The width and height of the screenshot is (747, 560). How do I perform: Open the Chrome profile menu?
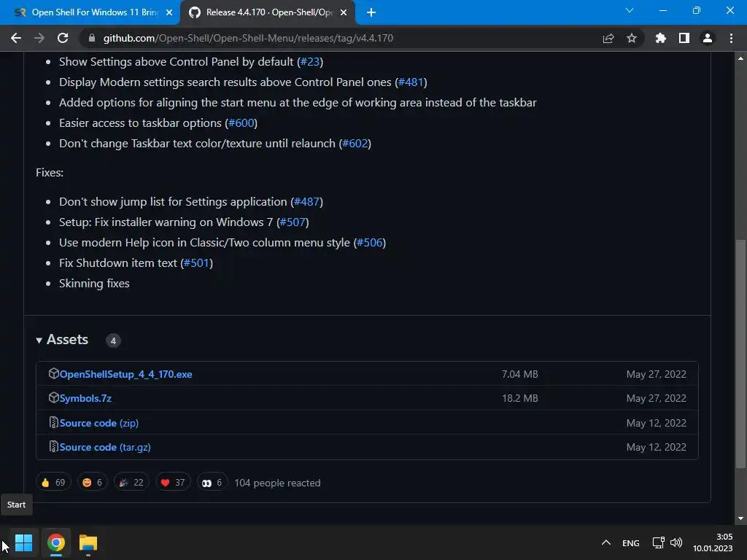click(708, 38)
